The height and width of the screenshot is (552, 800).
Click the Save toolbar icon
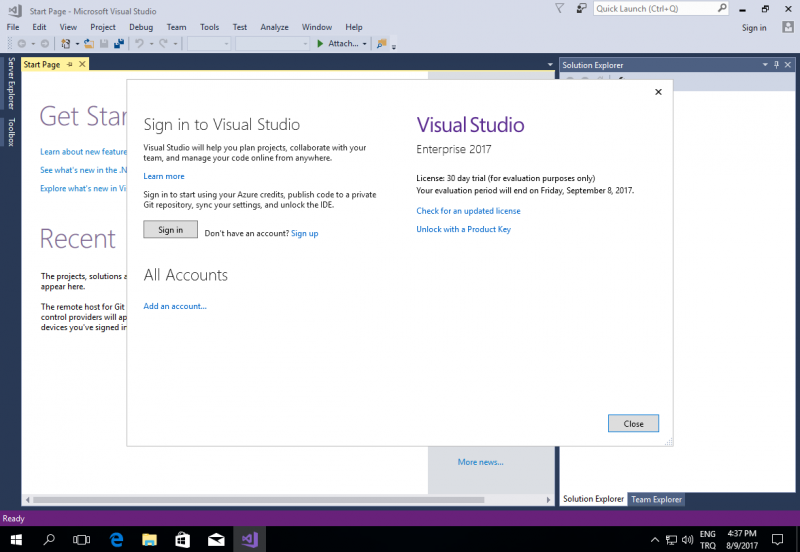[x=104, y=44]
